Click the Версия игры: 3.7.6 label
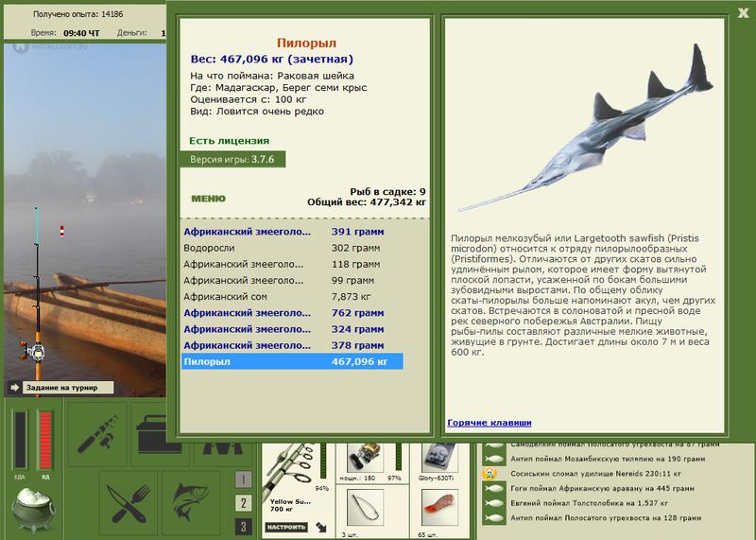 point(232,159)
